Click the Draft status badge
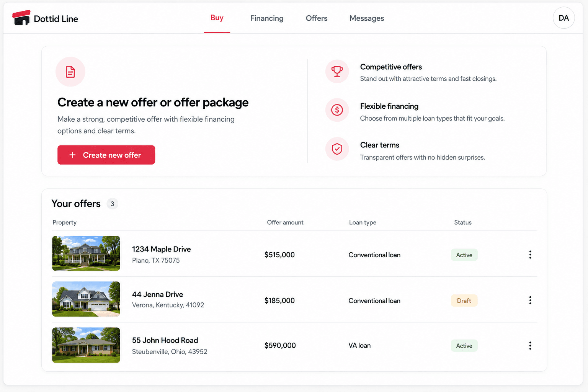The height and width of the screenshot is (392, 588). tap(464, 301)
